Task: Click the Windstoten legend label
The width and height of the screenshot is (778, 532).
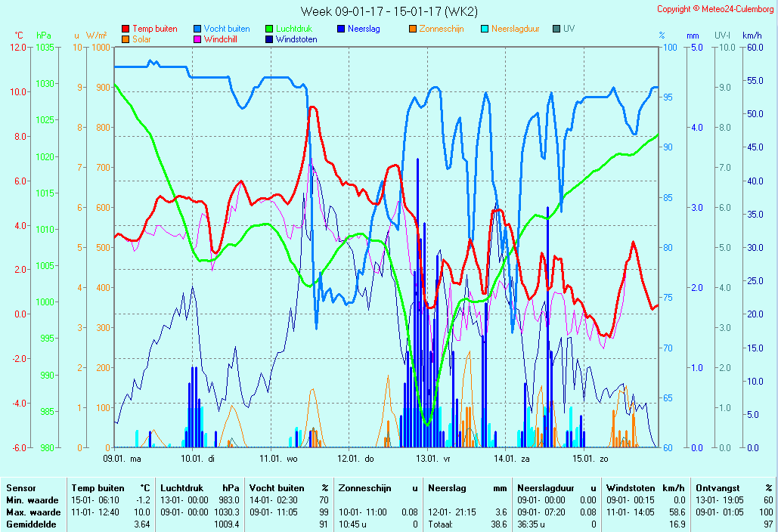Action: [296, 39]
